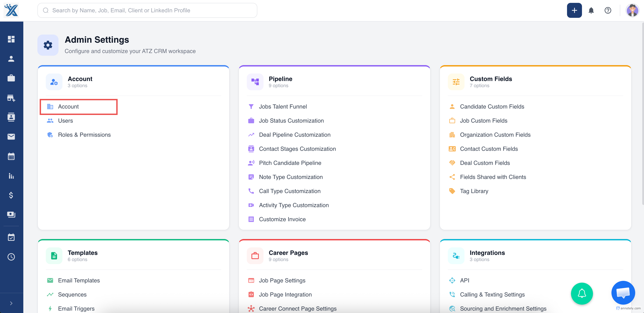
Task: Click the blue plus add button
Action: [574, 10]
